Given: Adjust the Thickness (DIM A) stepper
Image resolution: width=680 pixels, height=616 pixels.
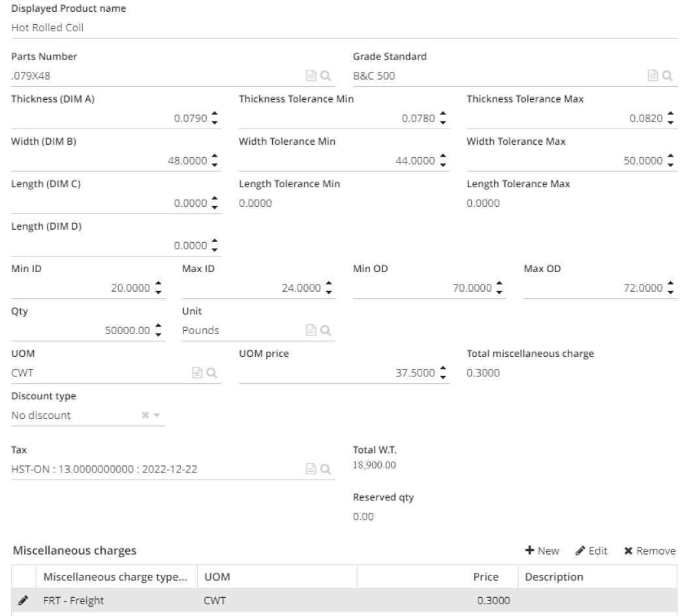Looking at the screenshot, I should (215, 118).
